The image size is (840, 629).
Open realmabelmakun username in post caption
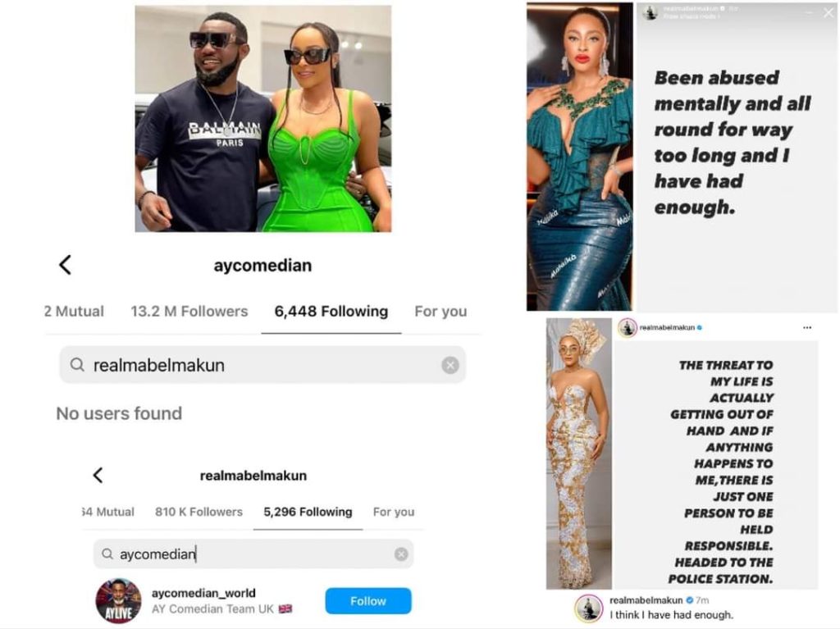(646, 600)
